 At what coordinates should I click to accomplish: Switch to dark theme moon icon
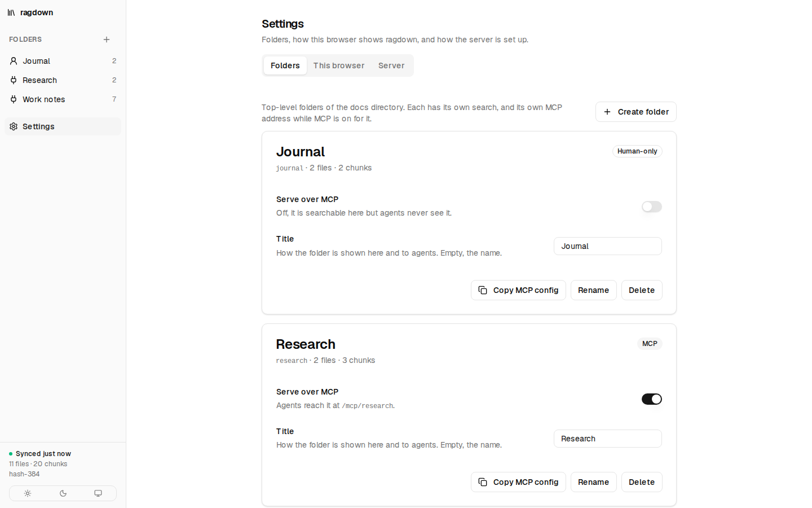point(63,493)
